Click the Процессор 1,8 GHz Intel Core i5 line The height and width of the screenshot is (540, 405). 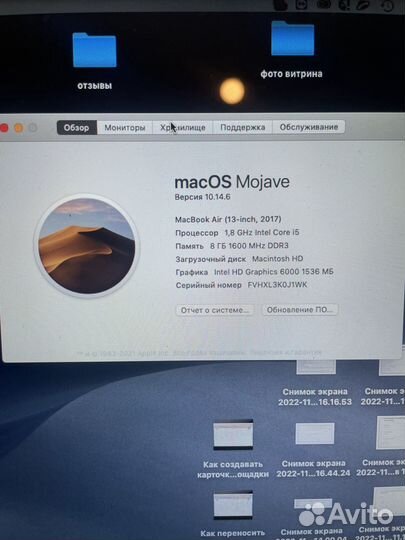(x=237, y=232)
